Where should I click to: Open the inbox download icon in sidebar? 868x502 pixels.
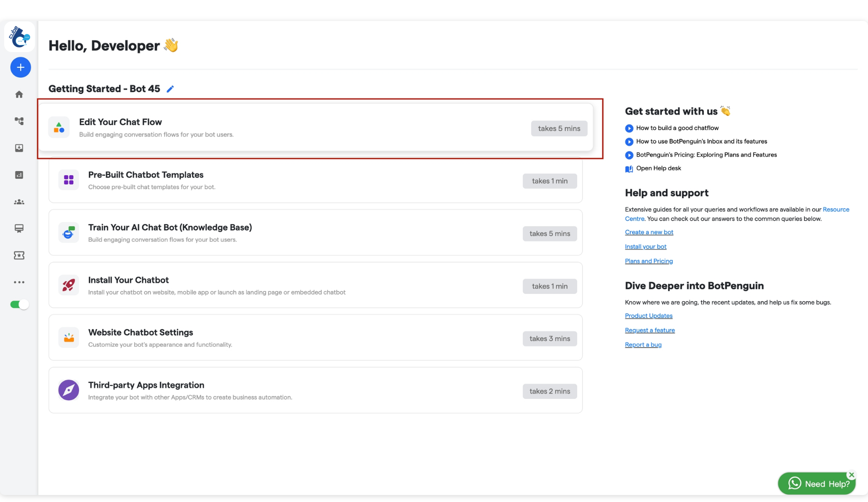(19, 148)
